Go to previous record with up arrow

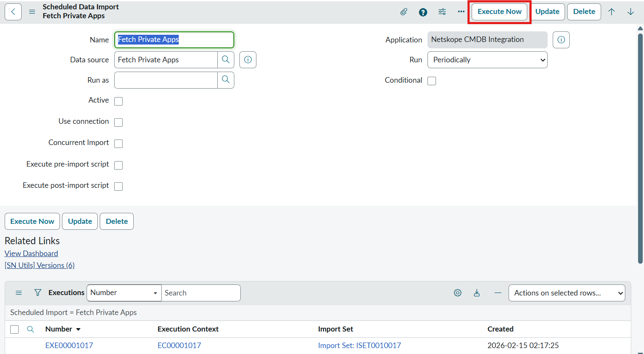[x=611, y=12]
